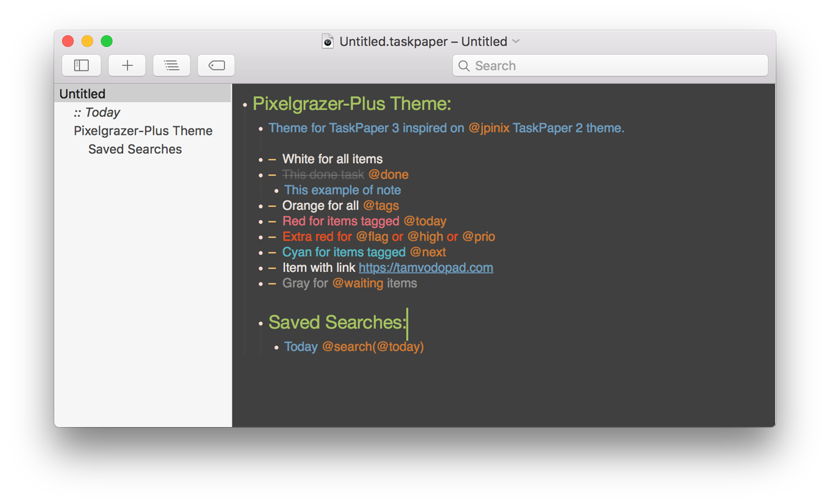The width and height of the screenshot is (830, 504).
Task: Click the Today note under Saved Searches
Action: [x=301, y=347]
